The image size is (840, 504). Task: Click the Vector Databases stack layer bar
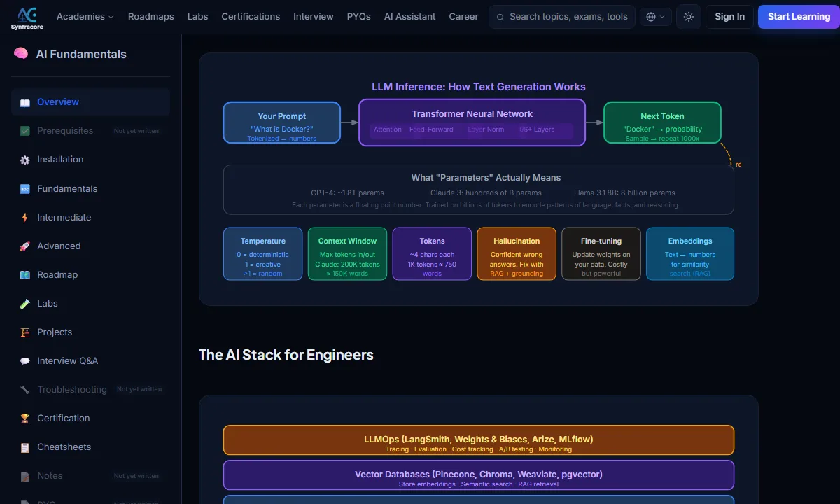[479, 475]
